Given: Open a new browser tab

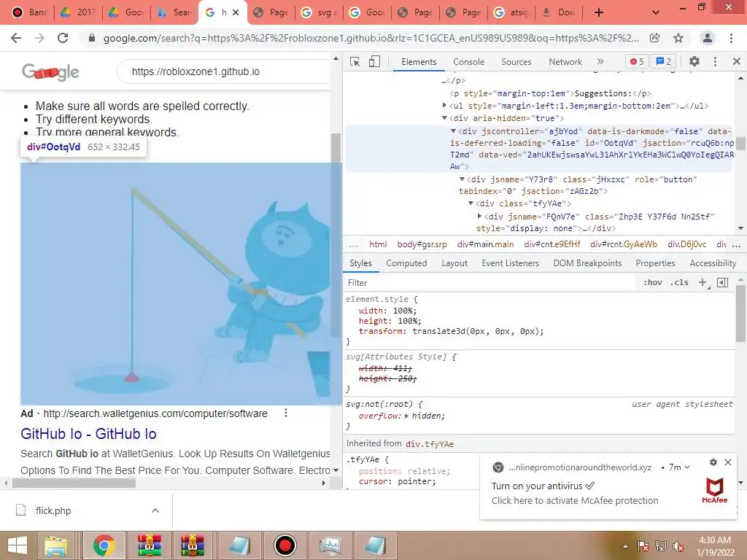Looking at the screenshot, I should 599,12.
